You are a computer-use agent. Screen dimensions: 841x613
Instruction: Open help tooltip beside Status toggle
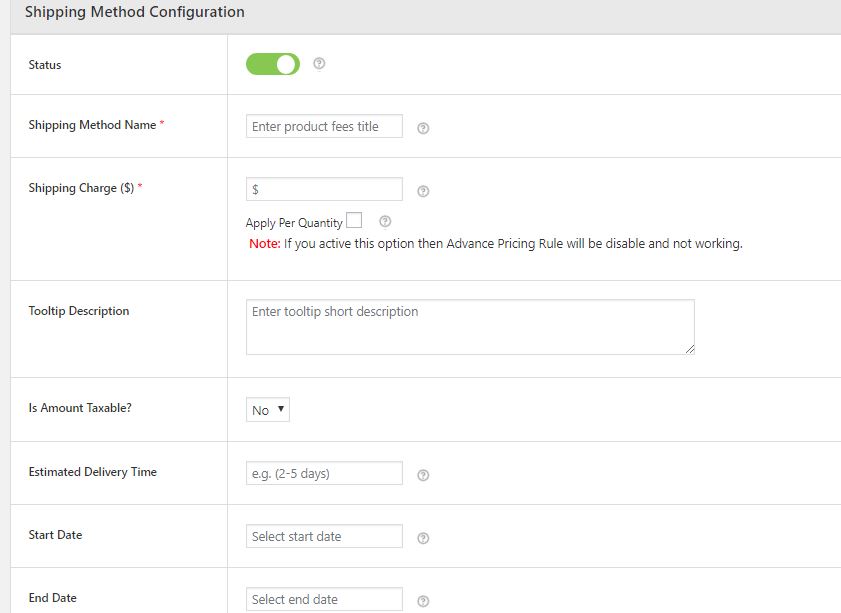(319, 64)
